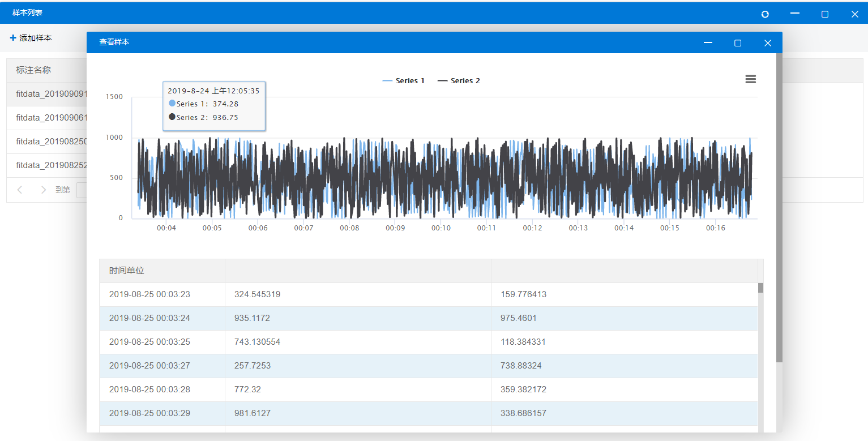Go to previous page in 样本列表 pager
The width and height of the screenshot is (868, 441).
coord(20,190)
